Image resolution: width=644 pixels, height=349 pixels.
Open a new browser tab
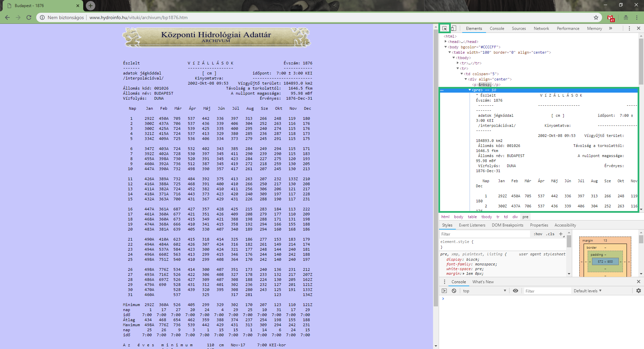91,5
